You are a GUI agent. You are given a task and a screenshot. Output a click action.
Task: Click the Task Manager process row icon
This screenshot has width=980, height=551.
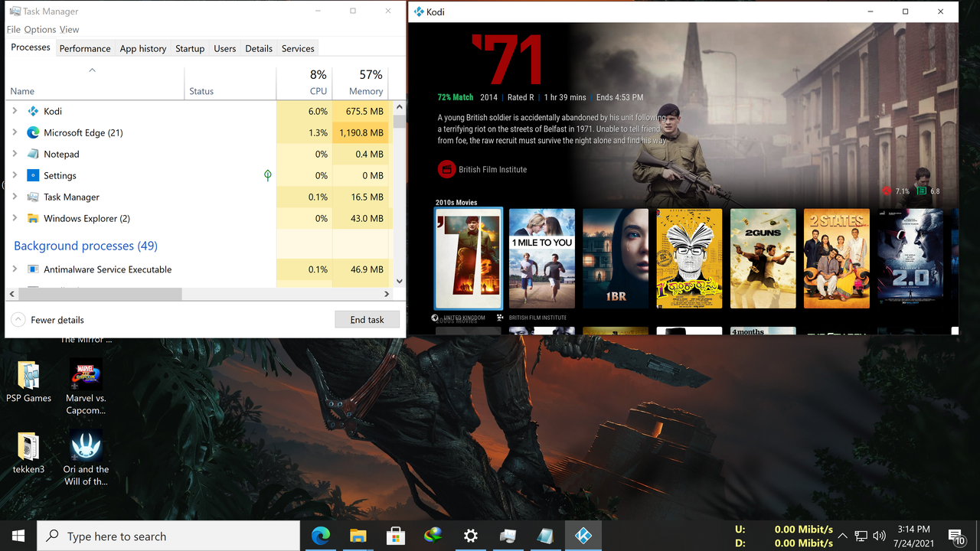coord(33,197)
